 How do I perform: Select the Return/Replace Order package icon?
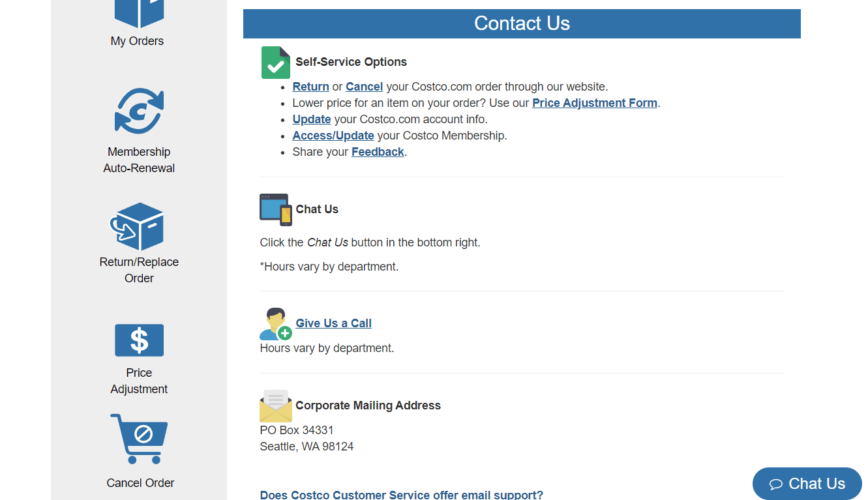137,226
